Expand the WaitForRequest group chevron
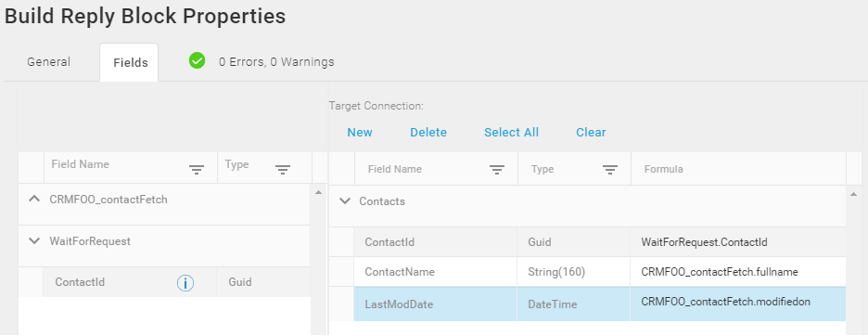868x336 pixels. [34, 241]
